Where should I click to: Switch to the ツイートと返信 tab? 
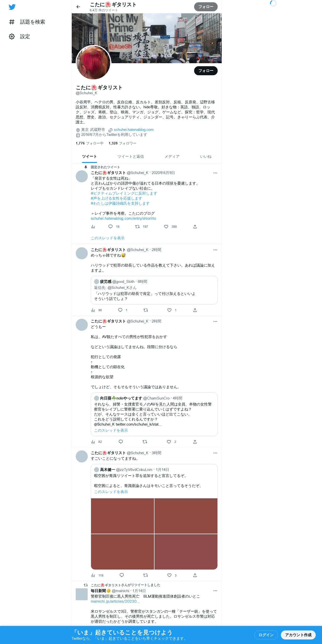(131, 157)
